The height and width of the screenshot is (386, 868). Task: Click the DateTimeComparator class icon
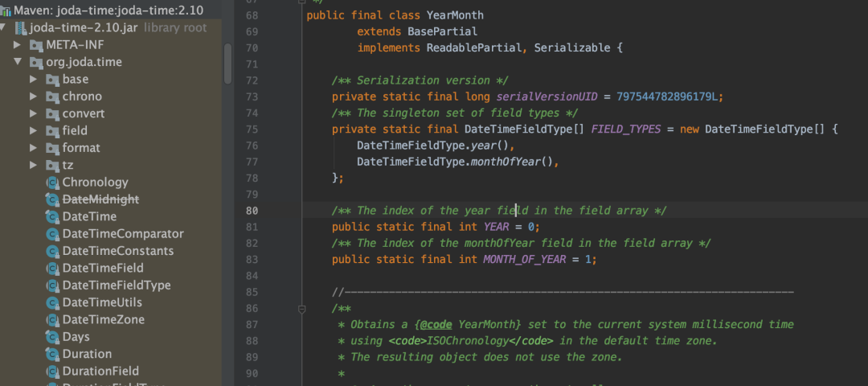52,234
